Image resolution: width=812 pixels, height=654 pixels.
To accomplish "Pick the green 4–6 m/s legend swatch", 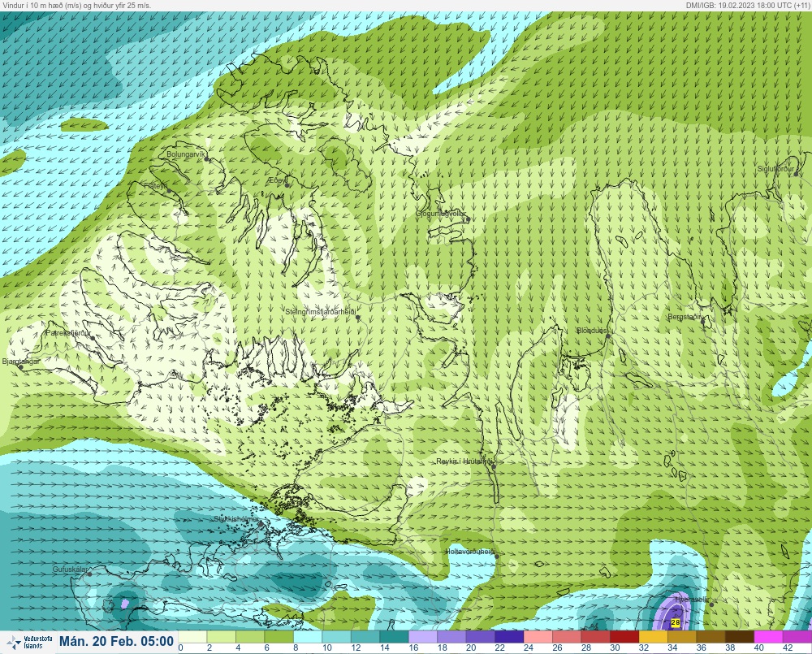I will (x=250, y=636).
